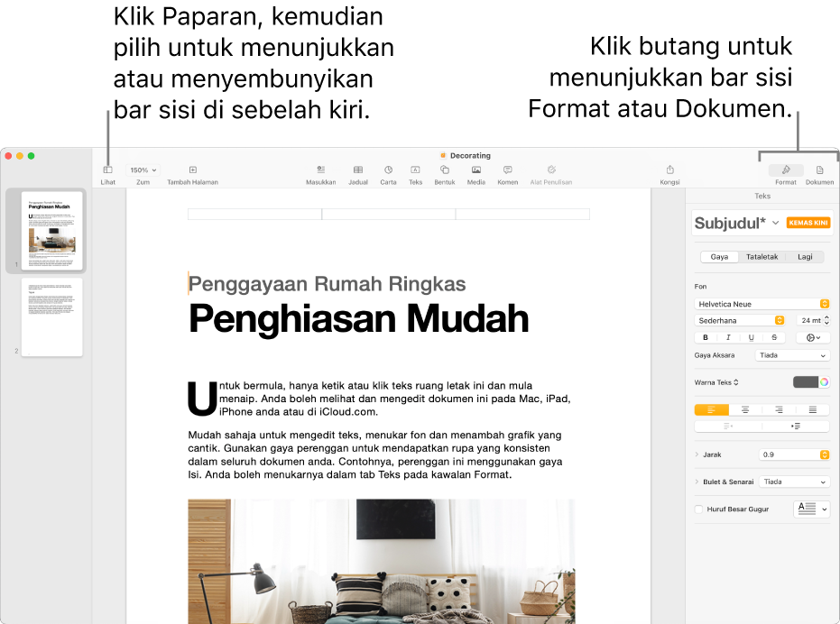This screenshot has height=624, width=840.
Task: Align text left
Action: [x=711, y=409]
